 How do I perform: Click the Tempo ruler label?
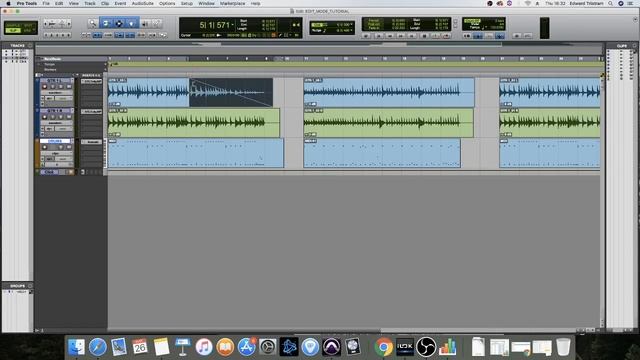click(49, 64)
